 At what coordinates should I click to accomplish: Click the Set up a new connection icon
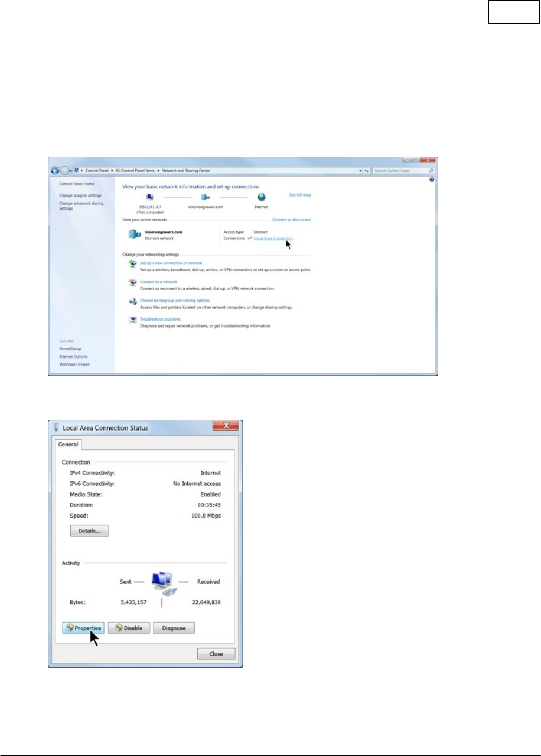[133, 264]
